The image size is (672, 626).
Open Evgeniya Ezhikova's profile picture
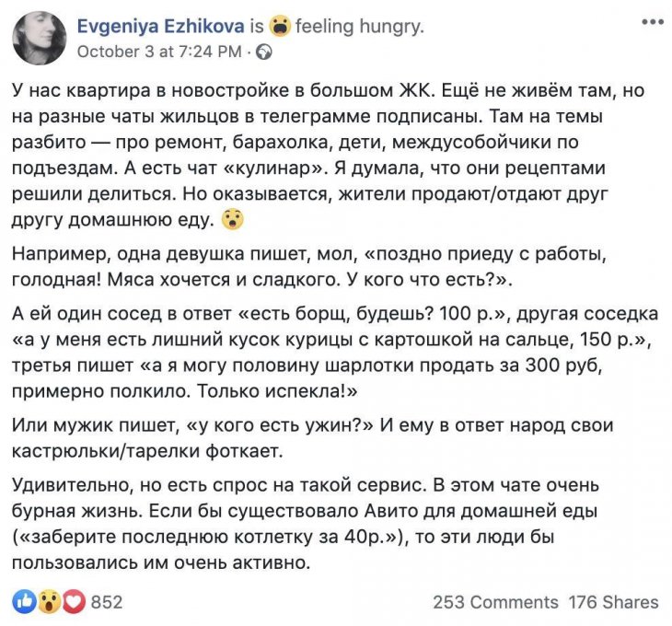pyautogui.click(x=40, y=38)
